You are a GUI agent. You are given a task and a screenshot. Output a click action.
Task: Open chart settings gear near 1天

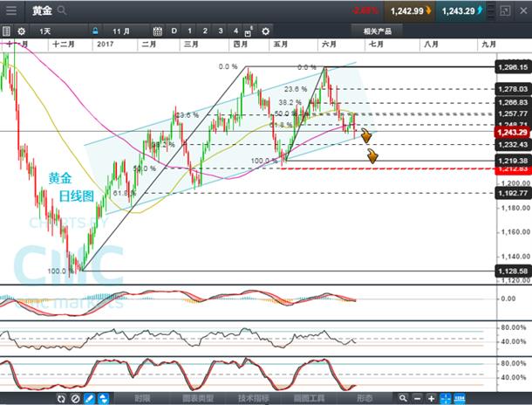(x=22, y=31)
